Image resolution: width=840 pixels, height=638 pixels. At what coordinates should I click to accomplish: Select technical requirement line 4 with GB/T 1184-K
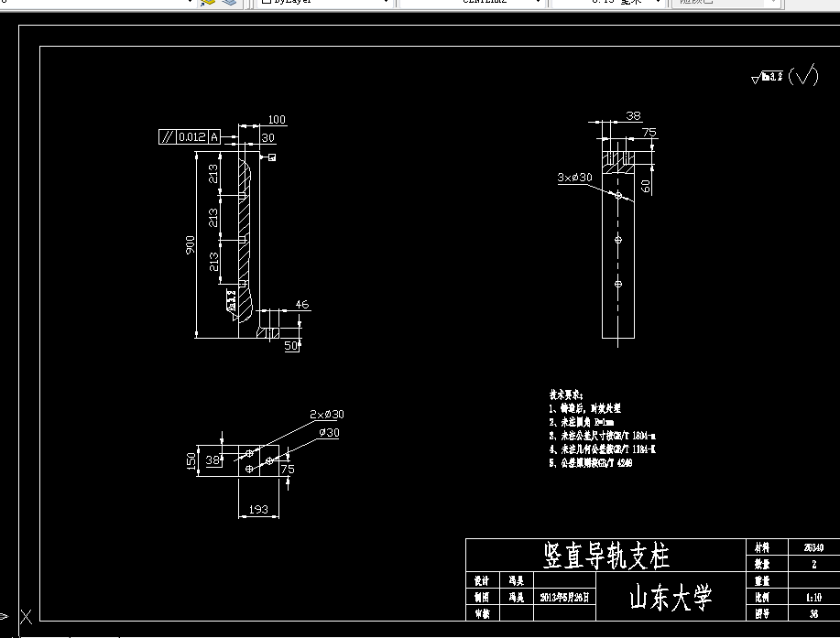pos(602,449)
